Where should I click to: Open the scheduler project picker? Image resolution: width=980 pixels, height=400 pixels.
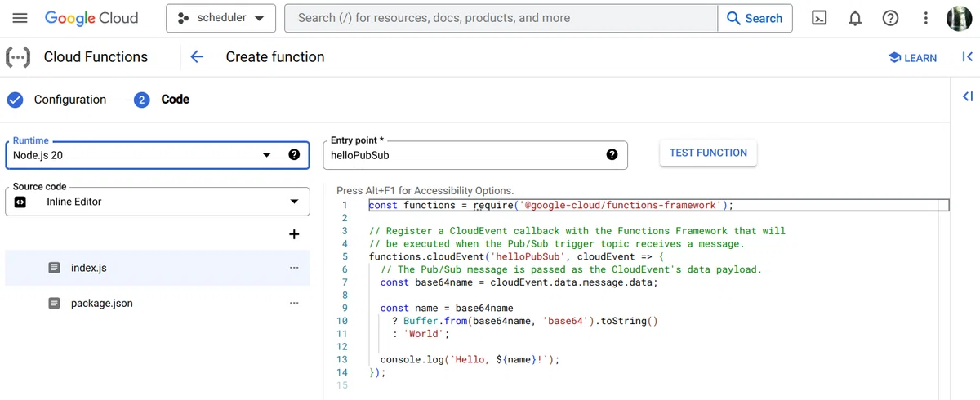coord(220,18)
